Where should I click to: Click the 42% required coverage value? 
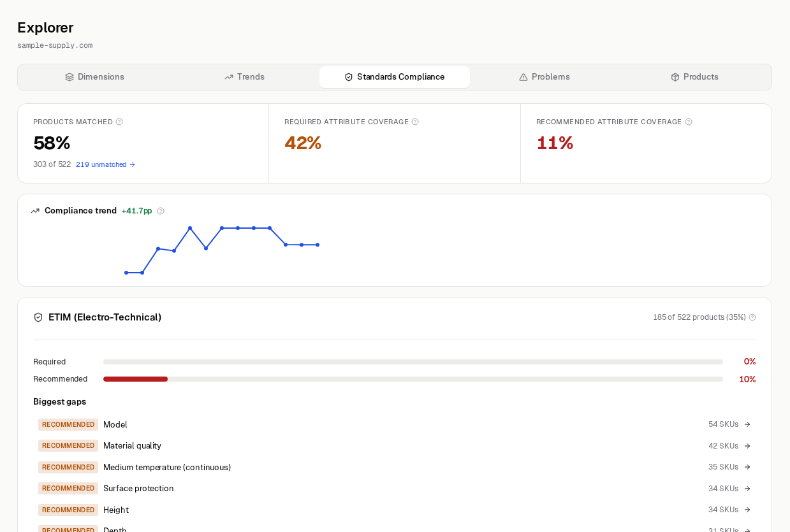coord(303,143)
